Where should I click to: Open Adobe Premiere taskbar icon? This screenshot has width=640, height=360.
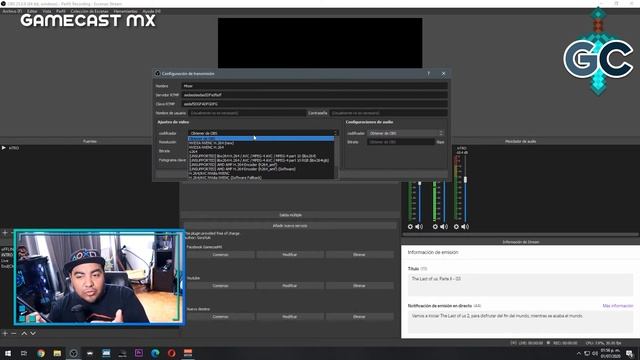click(x=139, y=353)
